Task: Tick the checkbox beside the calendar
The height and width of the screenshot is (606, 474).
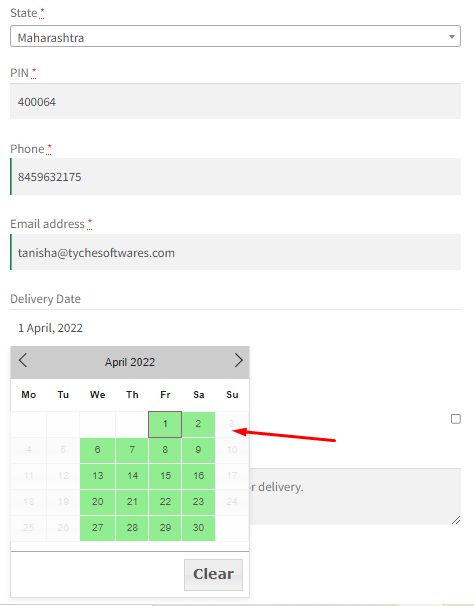Action: [x=456, y=419]
